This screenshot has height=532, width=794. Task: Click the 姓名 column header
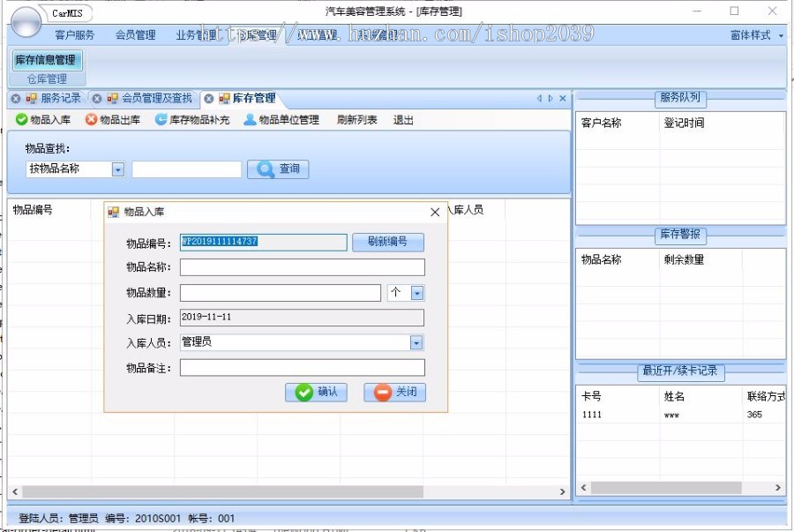674,396
